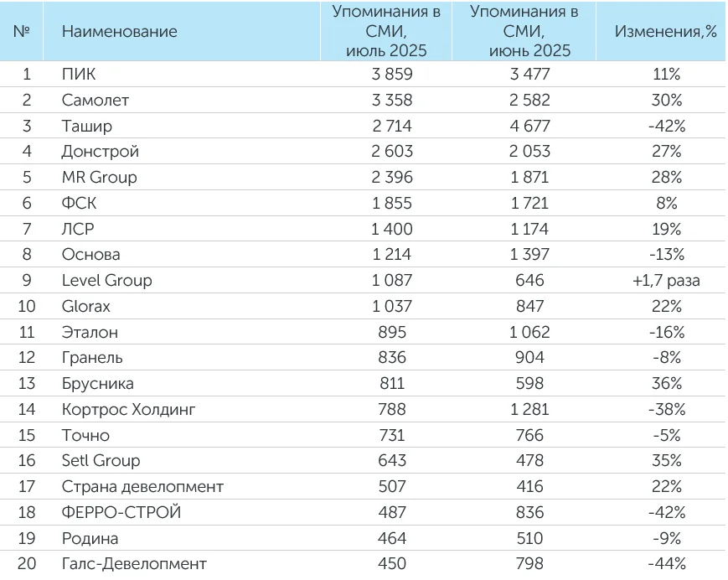Click the "+1,7 раза" change value
The height and width of the screenshot is (580, 728).
point(666,281)
